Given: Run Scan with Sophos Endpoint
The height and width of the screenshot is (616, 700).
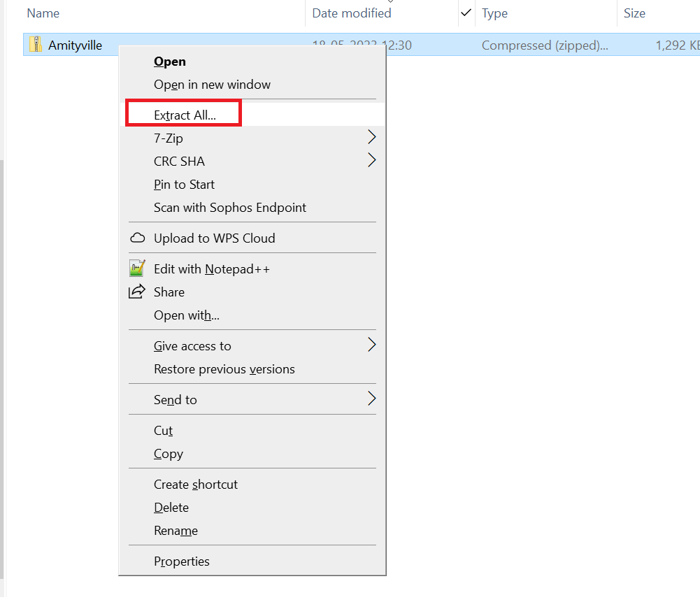Looking at the screenshot, I should coord(229,208).
